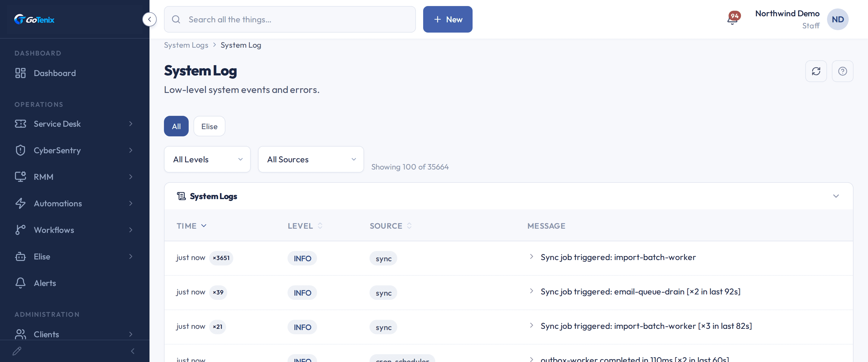
Task: Expand the CyberSentry submenu chevron
Action: [x=131, y=150]
